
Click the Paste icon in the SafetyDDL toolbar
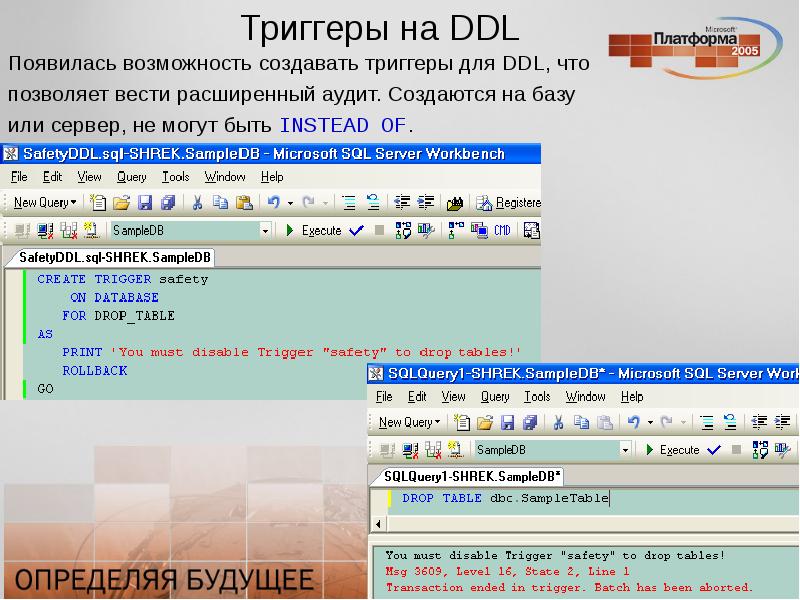[x=244, y=203]
